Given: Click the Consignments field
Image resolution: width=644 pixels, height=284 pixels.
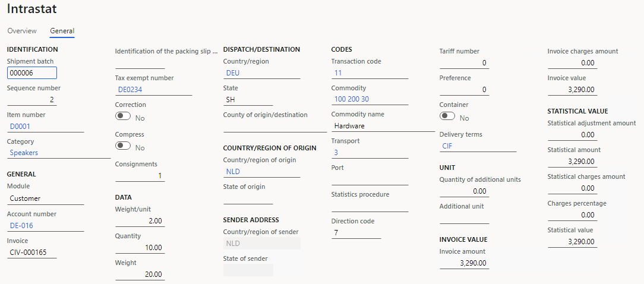Looking at the screenshot, I should (x=140, y=176).
